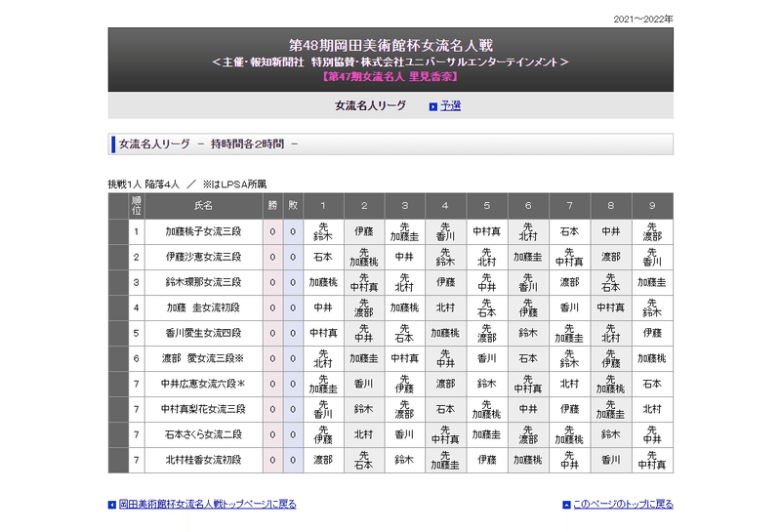Click the win count of 加藤桃子女流三段
Viewport: 781px width, 532px height.
pyautogui.click(x=272, y=231)
